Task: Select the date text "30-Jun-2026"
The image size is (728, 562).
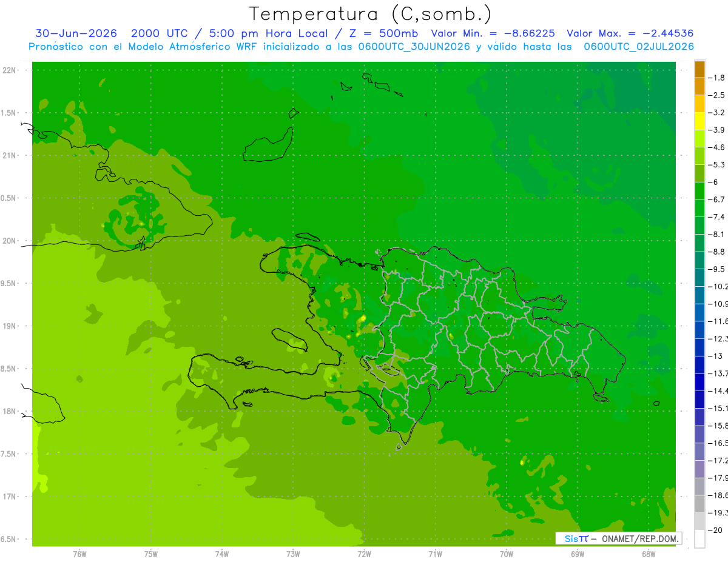Action: tap(76, 33)
